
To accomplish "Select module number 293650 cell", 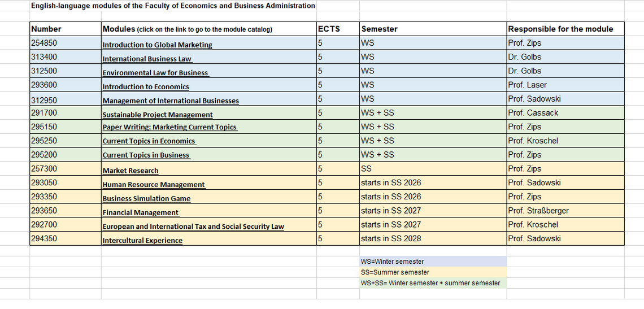I will click(66, 211).
